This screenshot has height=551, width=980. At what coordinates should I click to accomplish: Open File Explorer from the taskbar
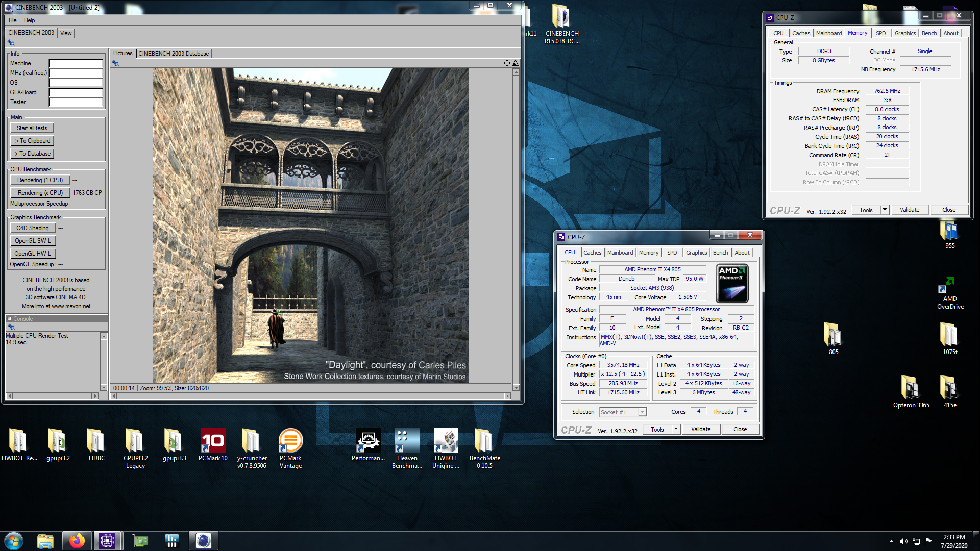coord(45,541)
